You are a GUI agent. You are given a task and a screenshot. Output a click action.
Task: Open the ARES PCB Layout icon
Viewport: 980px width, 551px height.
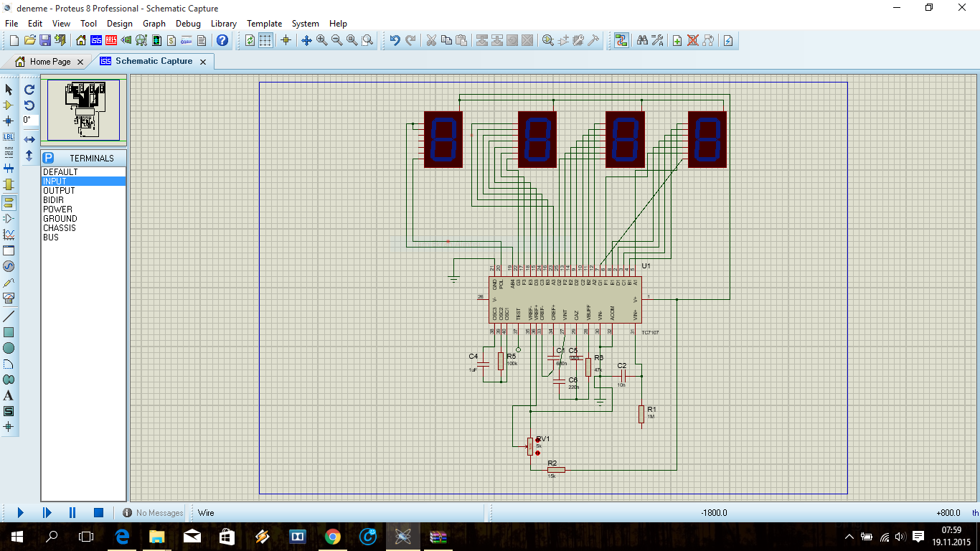click(x=111, y=40)
